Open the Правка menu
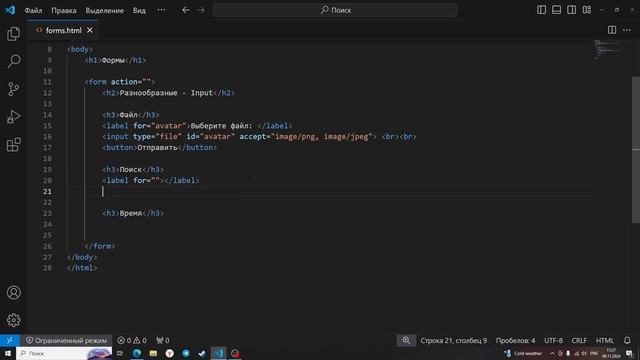The height and width of the screenshot is (360, 640). (64, 10)
